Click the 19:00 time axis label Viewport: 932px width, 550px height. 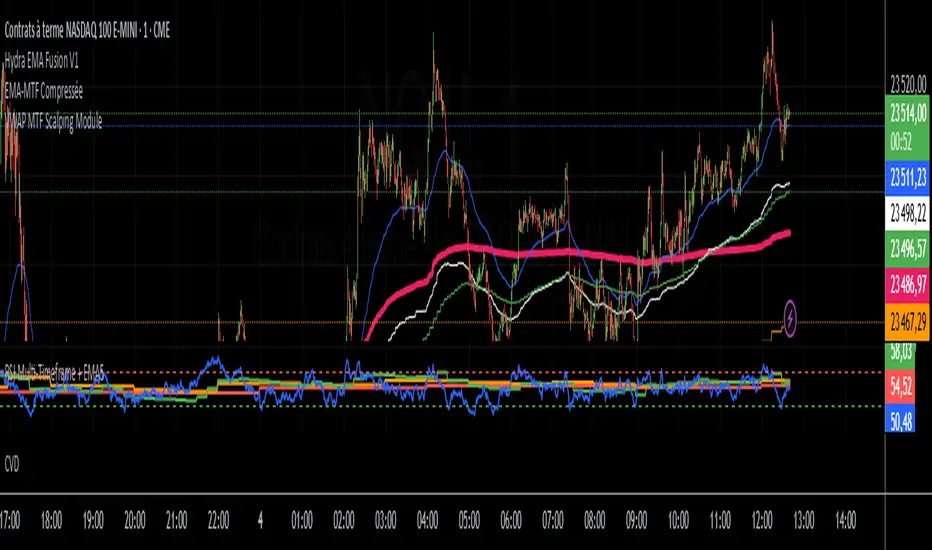[x=93, y=521]
